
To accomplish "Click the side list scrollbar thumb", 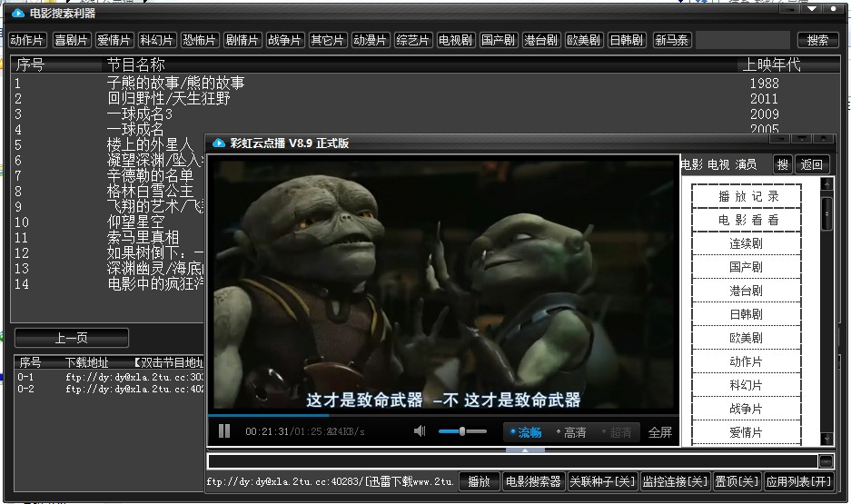I will [x=826, y=213].
